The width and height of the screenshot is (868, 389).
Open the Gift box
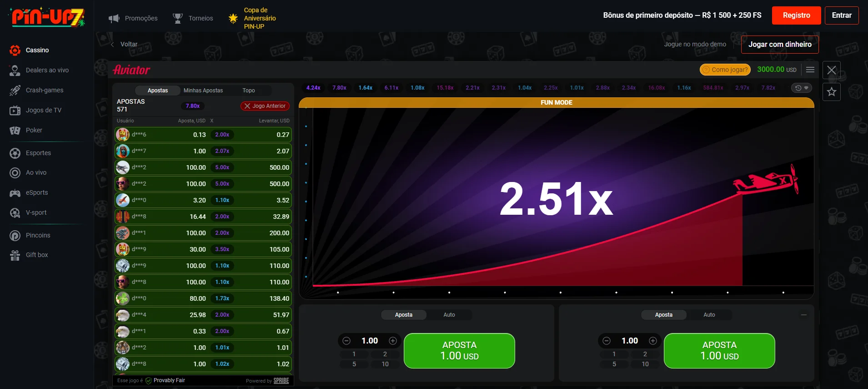pyautogui.click(x=29, y=255)
